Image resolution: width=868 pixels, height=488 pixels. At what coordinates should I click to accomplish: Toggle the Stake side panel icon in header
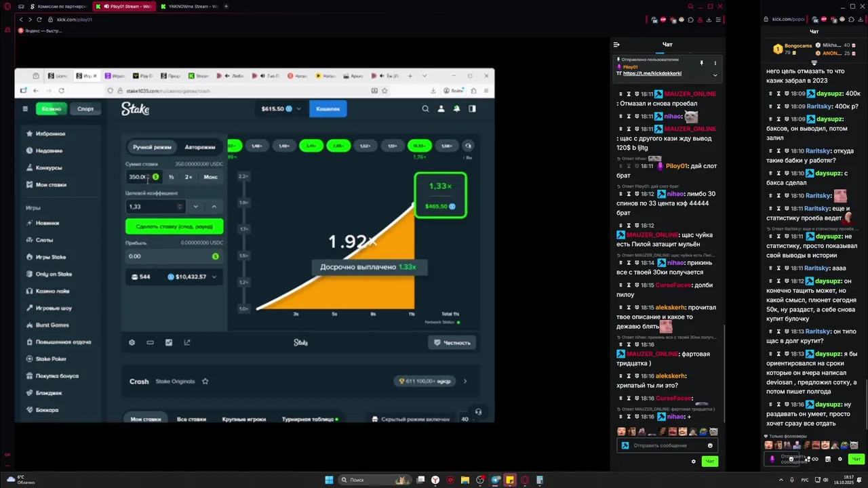click(x=472, y=108)
